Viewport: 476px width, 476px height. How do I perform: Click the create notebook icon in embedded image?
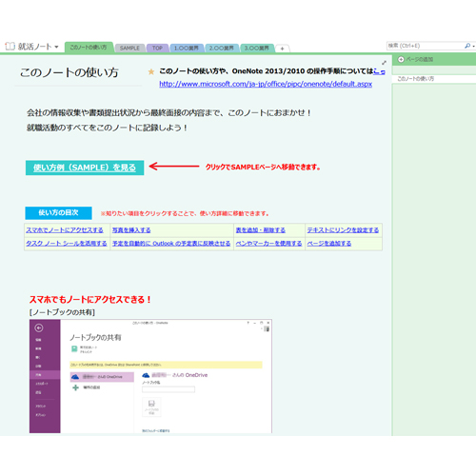click(151, 407)
